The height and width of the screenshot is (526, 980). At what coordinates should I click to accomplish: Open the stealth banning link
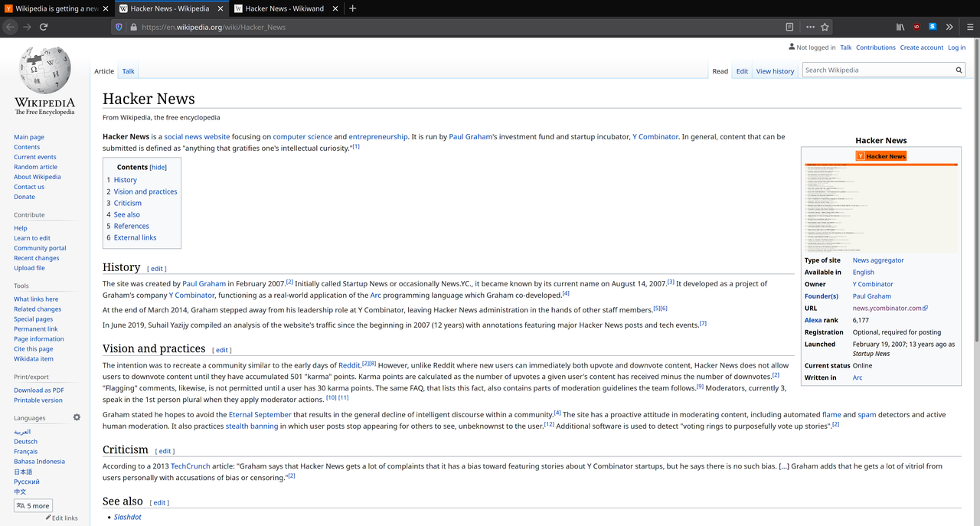coord(252,426)
